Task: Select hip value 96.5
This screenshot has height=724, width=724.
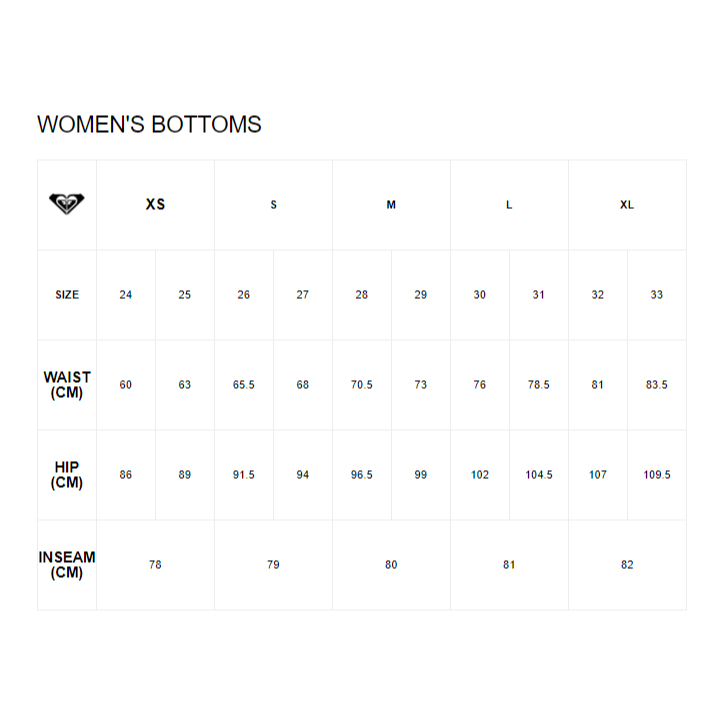Action: 362,475
